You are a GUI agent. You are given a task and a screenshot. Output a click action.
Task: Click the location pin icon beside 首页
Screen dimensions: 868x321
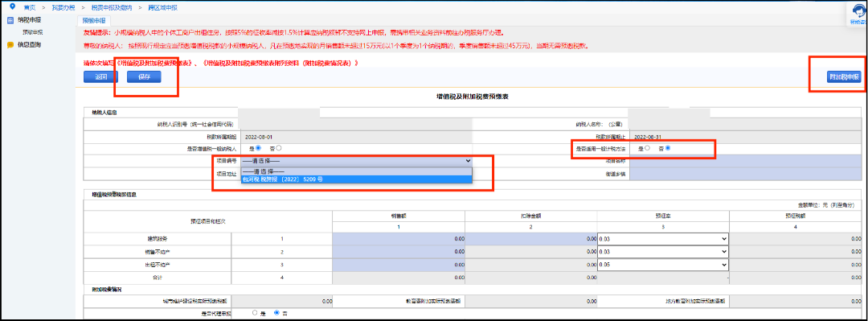click(12, 7)
